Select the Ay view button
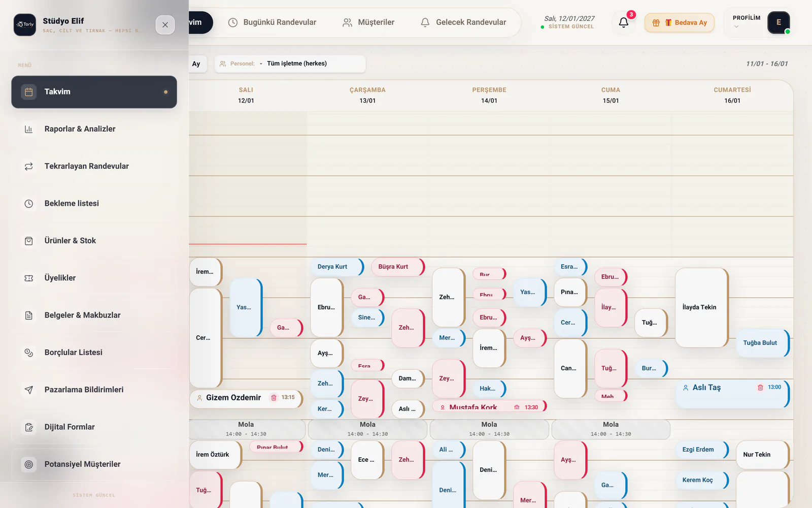Viewport: 812px width, 508px height. click(196, 64)
